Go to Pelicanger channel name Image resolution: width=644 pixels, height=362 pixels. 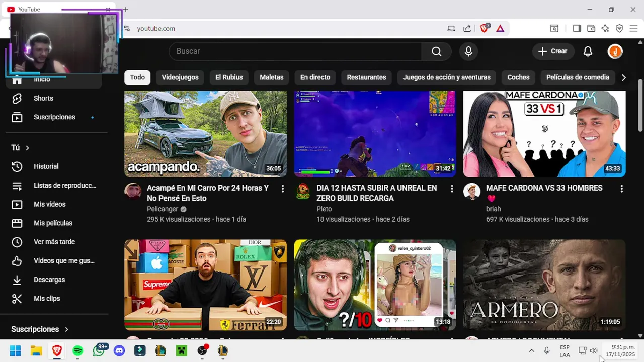(164, 209)
